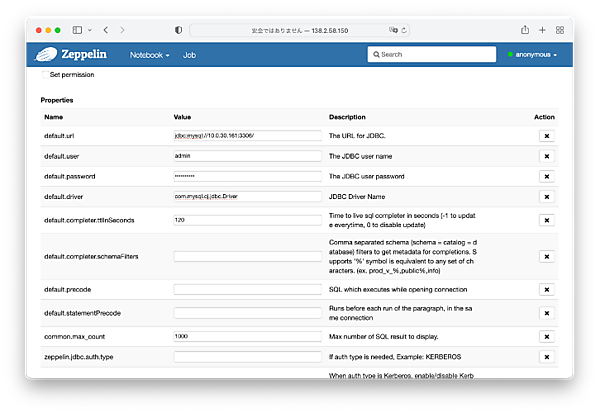600x413 pixels.
Task: Click the schemaFilters value field
Action: (247, 256)
